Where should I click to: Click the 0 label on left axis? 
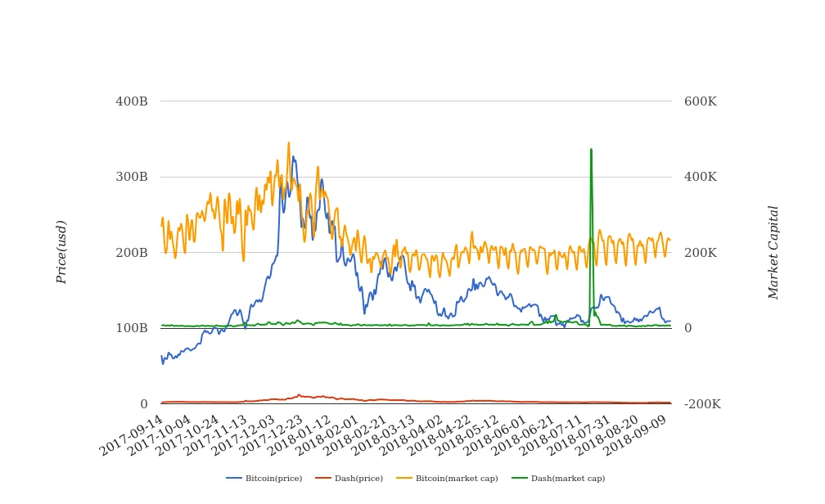[144, 404]
